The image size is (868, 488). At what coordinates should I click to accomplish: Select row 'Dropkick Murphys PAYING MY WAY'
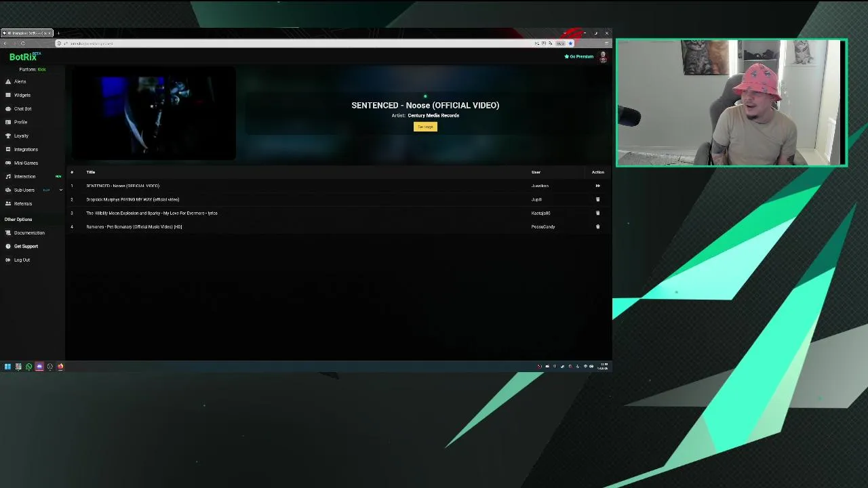pos(338,199)
